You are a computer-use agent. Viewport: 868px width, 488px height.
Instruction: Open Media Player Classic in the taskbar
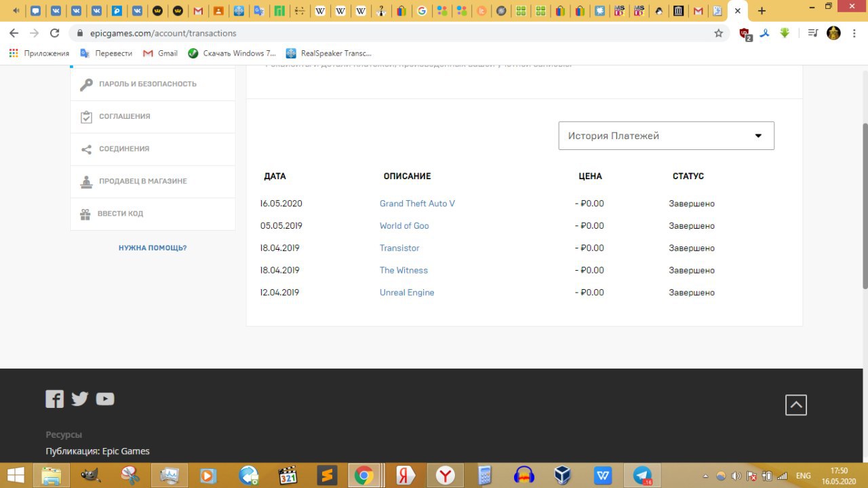[288, 476]
